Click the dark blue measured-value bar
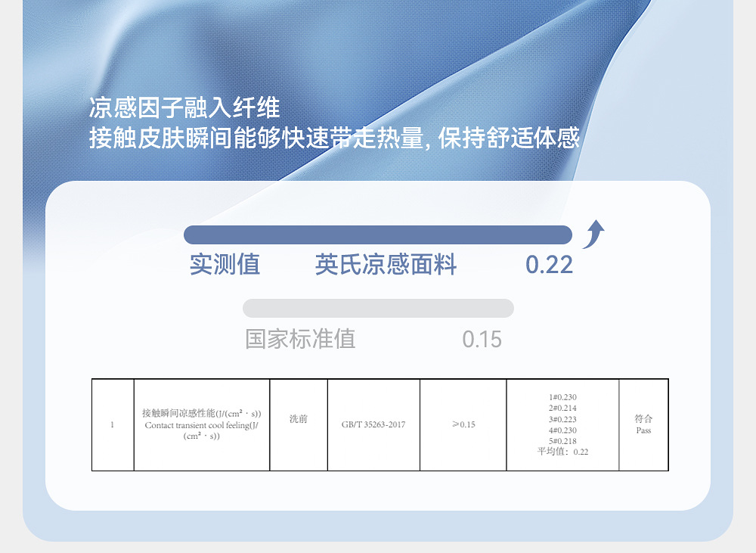 (x=378, y=235)
